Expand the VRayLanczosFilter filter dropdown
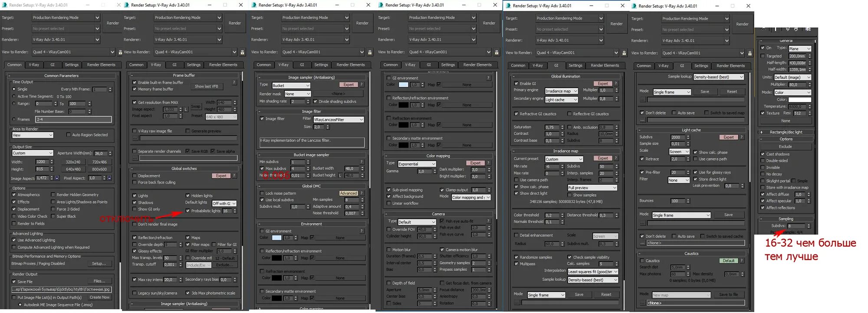This screenshot has height=313, width=868. click(x=339, y=119)
